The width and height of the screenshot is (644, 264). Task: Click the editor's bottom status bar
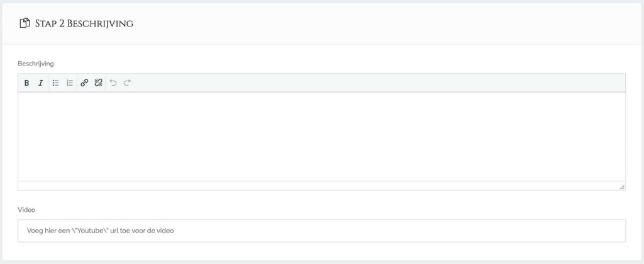pos(314,186)
